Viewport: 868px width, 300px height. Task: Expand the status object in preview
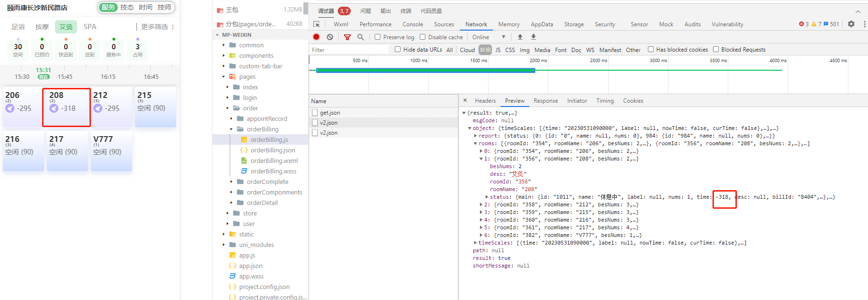click(487, 197)
